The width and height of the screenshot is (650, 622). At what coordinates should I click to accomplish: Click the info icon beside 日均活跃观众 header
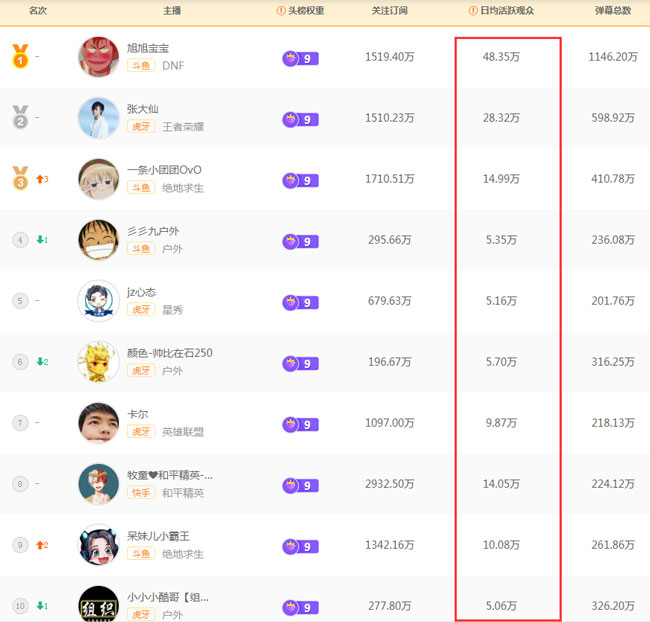pos(473,11)
